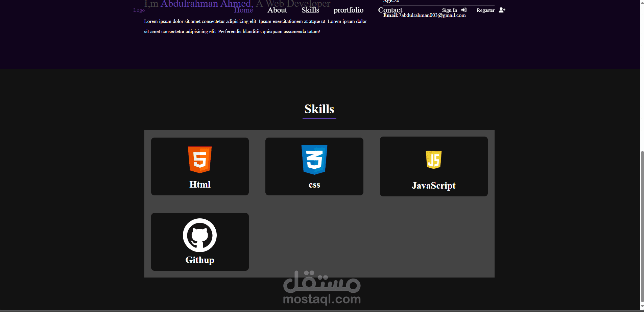Click the Githup card label
644x312 pixels.
coord(200,260)
